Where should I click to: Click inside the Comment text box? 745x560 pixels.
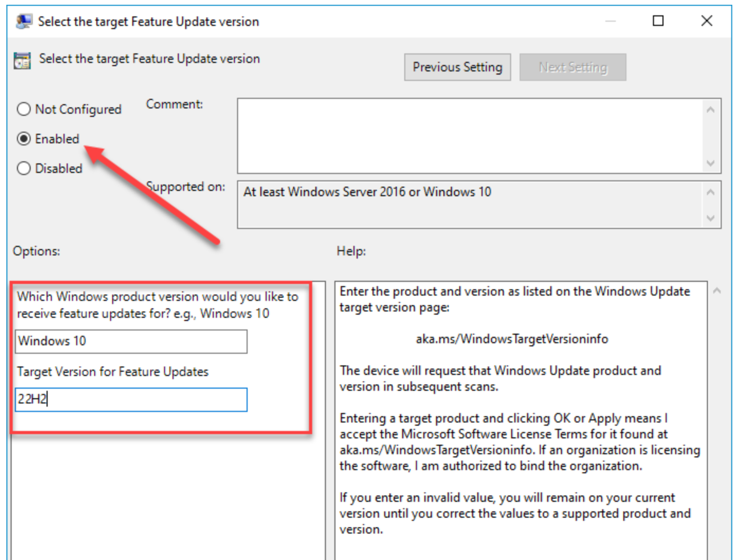tap(471, 135)
